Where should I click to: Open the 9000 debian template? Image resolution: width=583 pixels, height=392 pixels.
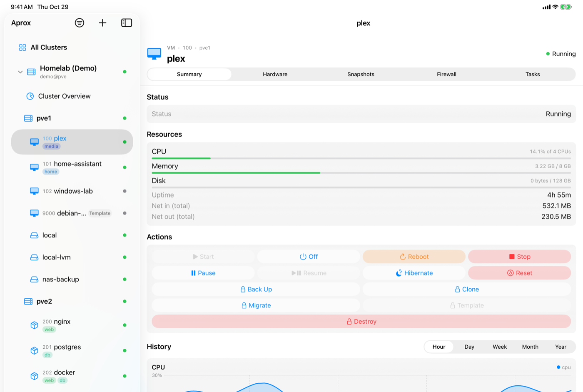72,213
